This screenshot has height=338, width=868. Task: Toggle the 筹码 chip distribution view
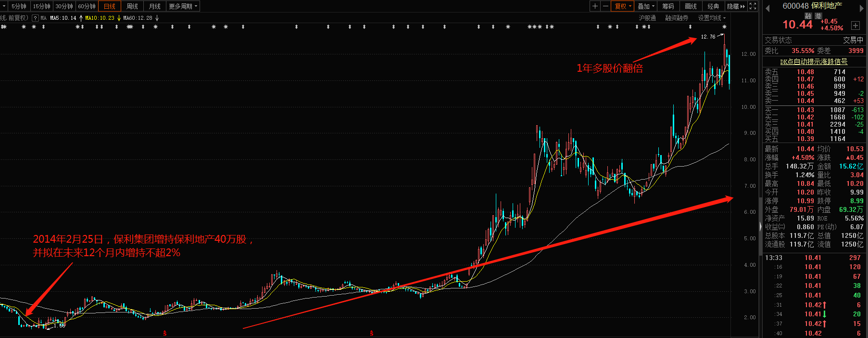coord(668,6)
